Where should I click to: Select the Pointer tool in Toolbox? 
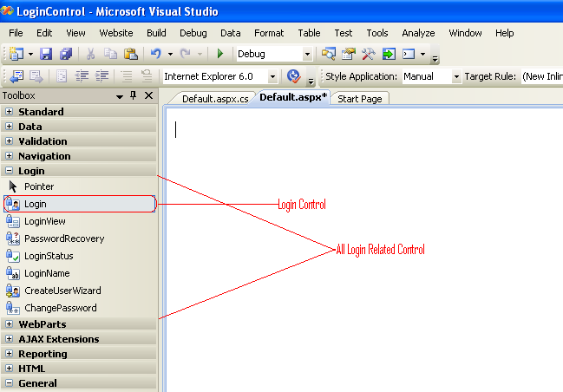click(x=79, y=186)
